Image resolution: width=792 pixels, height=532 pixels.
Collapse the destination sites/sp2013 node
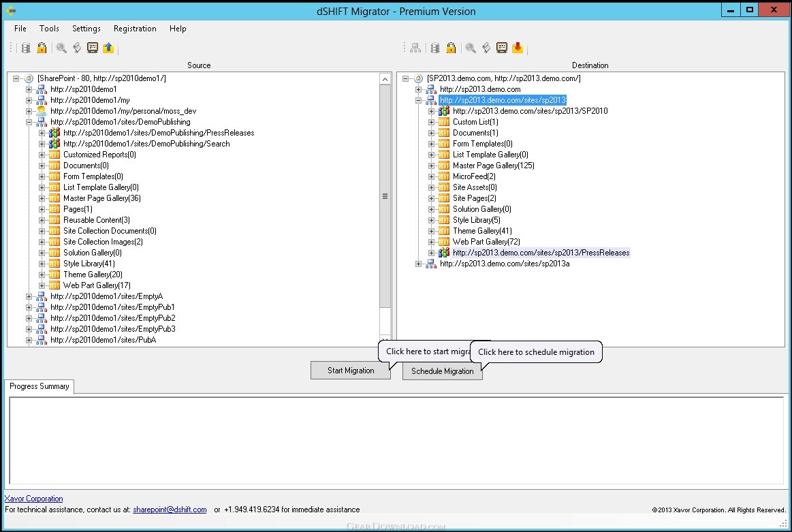click(418, 100)
